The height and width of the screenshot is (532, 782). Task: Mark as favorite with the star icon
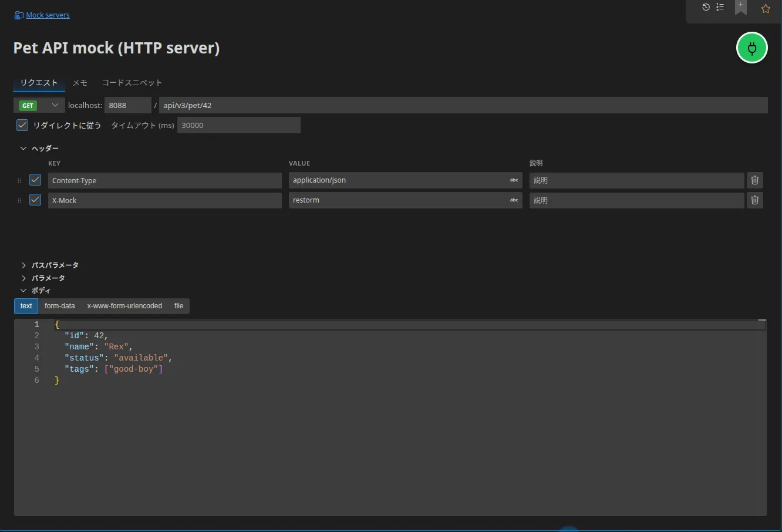click(766, 9)
